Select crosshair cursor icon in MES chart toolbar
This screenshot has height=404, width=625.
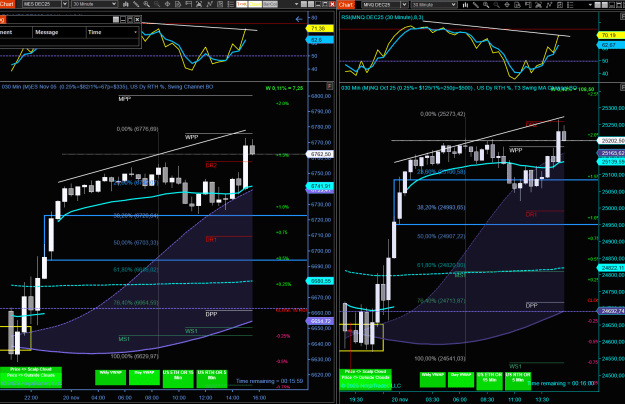(167, 4)
